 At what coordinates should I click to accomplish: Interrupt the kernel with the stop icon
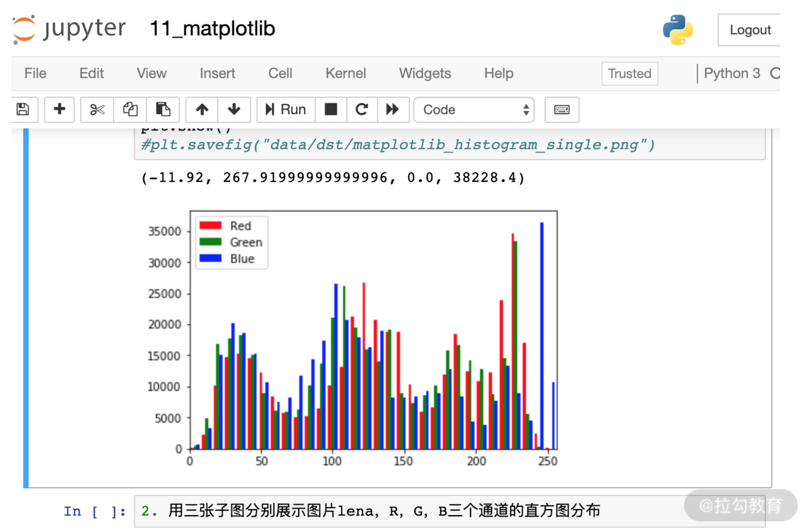[331, 109]
